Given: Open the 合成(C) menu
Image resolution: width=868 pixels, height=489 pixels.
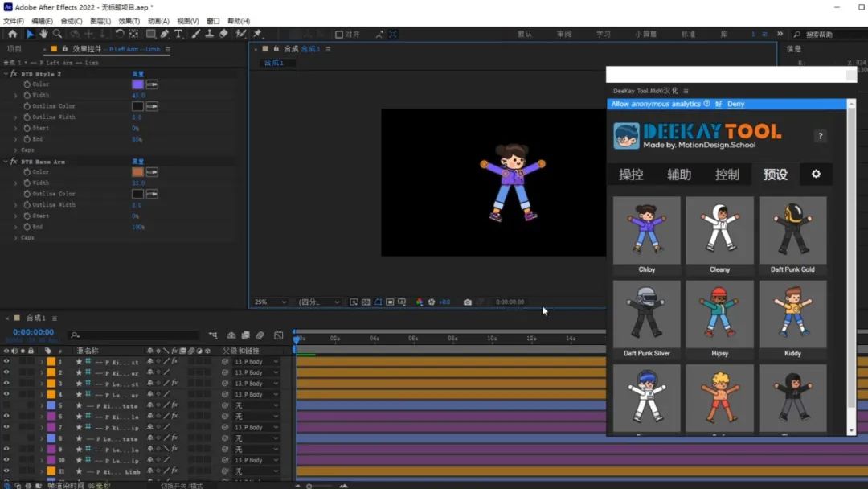Looking at the screenshot, I should click(72, 21).
